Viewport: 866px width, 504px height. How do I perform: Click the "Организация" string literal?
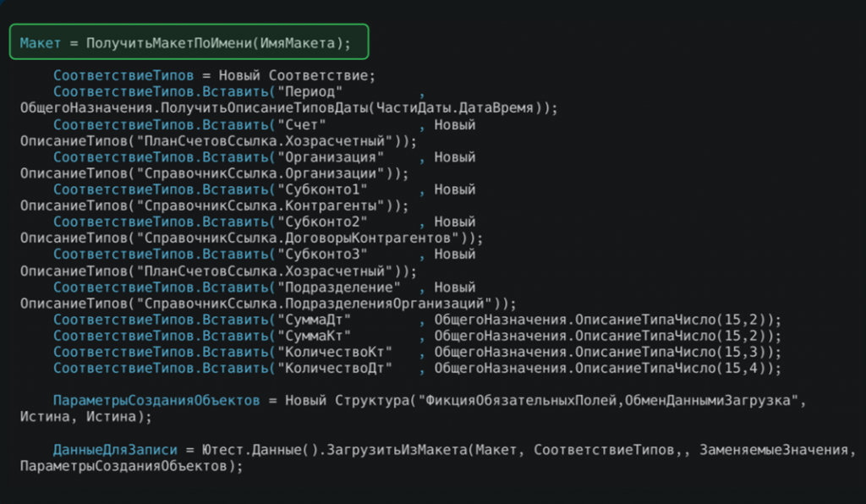[x=331, y=157]
